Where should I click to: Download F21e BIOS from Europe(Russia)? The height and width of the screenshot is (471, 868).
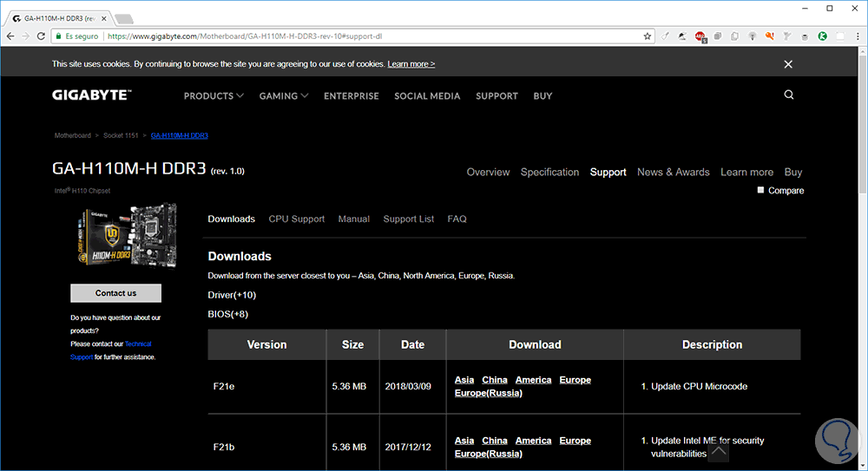tap(488, 393)
